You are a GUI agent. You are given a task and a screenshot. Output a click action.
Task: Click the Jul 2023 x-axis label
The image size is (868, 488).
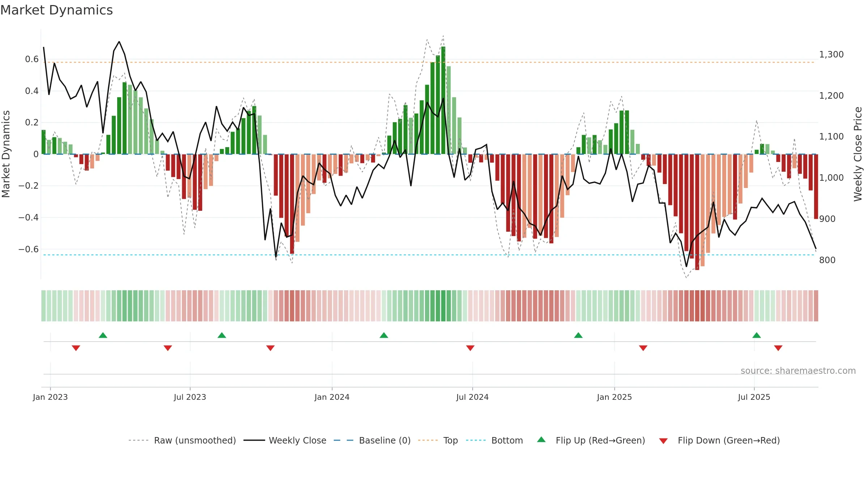point(190,397)
